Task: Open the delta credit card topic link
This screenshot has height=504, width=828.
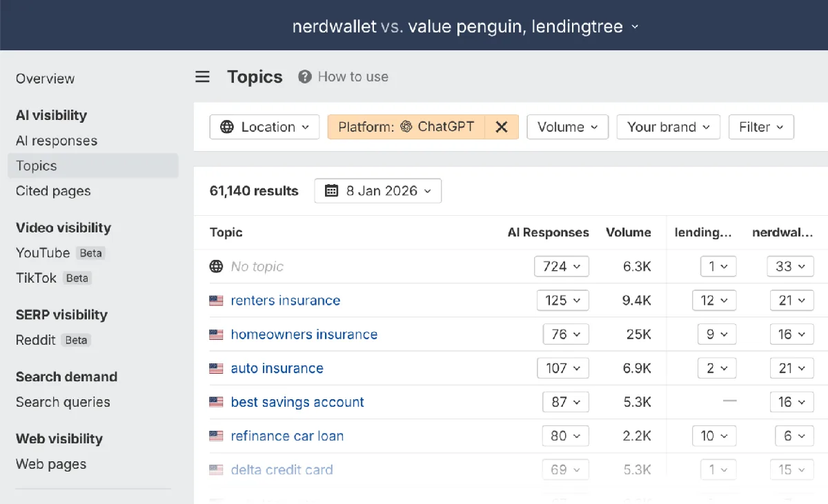Action: click(282, 470)
